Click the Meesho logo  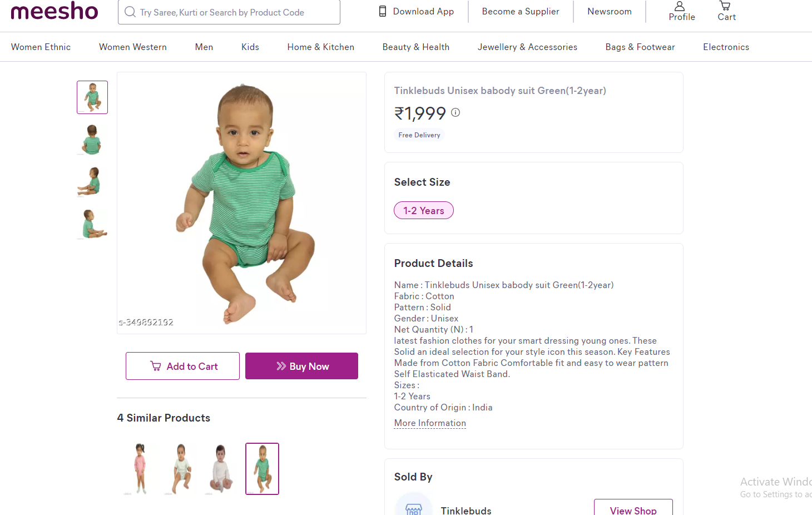(x=55, y=11)
